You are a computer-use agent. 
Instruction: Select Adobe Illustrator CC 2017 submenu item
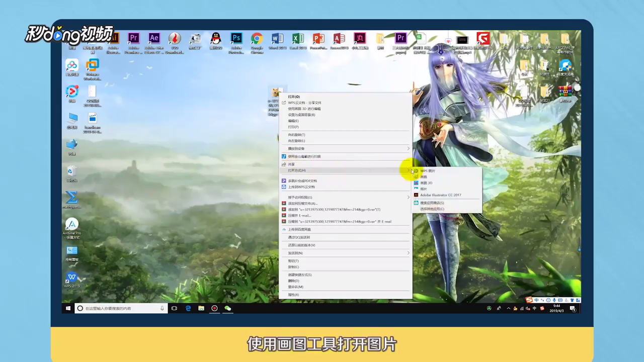(447, 195)
